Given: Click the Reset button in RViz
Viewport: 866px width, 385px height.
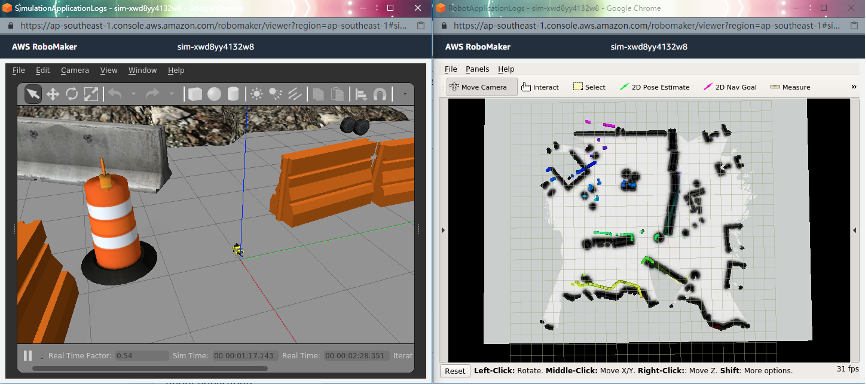Looking at the screenshot, I should click(x=455, y=371).
